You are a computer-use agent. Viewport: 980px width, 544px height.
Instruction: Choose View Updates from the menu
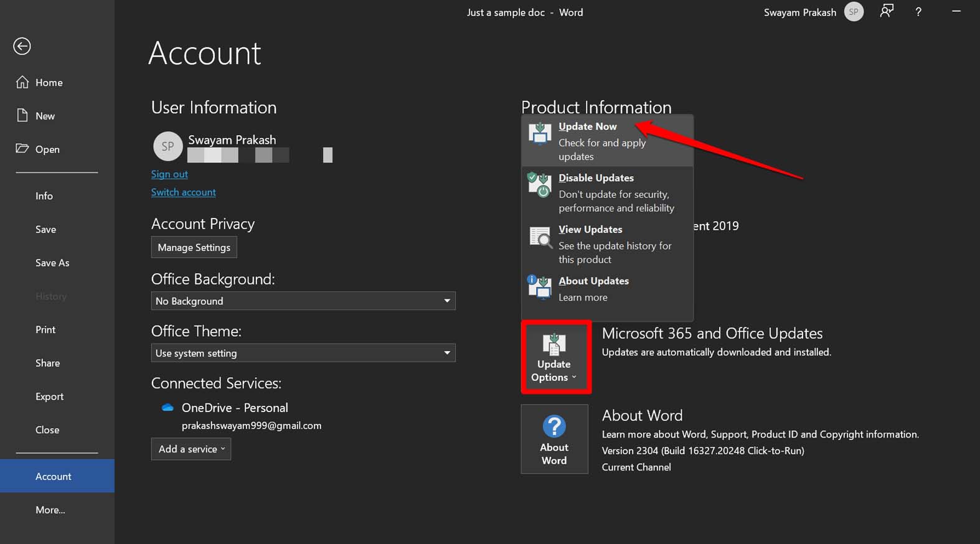pos(607,244)
